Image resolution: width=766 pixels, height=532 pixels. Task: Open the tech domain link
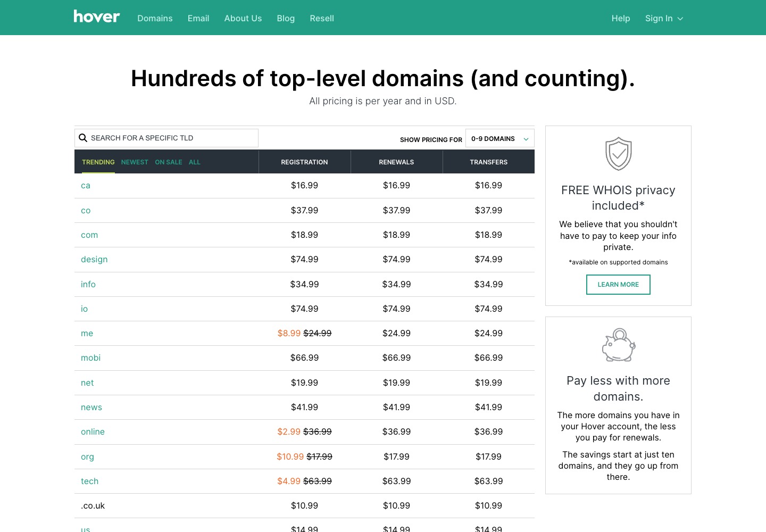pyautogui.click(x=89, y=481)
